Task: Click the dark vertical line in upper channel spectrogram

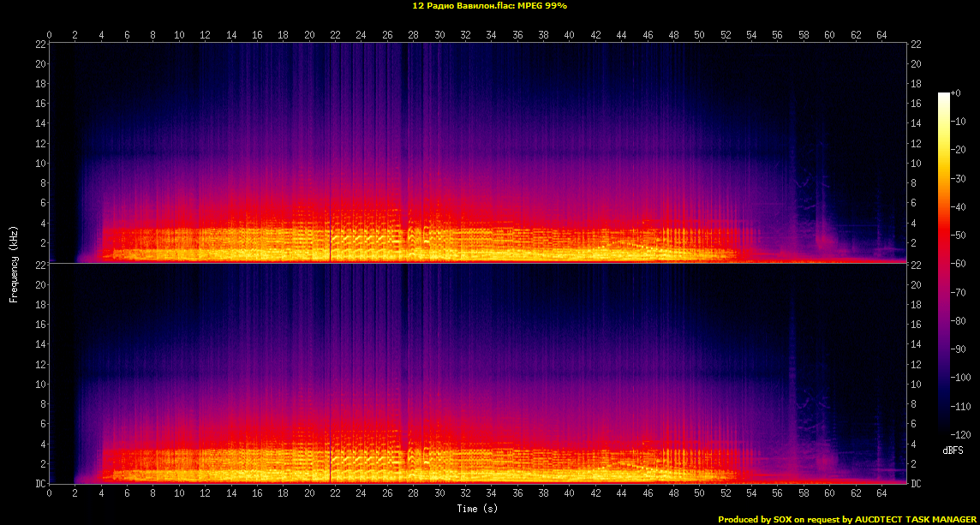Action: tap(331, 240)
